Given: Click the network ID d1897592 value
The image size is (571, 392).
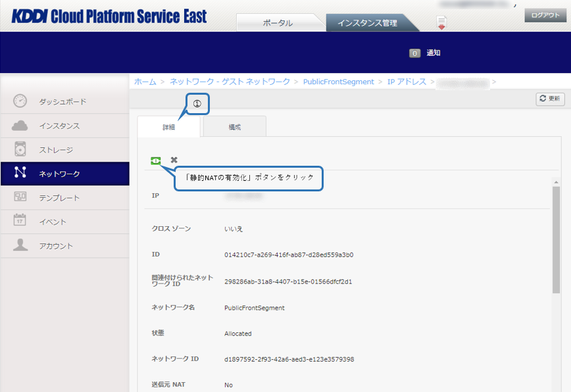Looking at the screenshot, I should [289, 359].
